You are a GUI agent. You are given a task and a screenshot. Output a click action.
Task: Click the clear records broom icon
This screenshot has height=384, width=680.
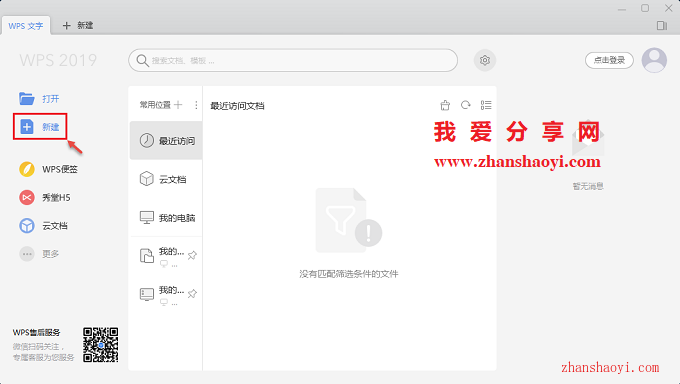(445, 105)
